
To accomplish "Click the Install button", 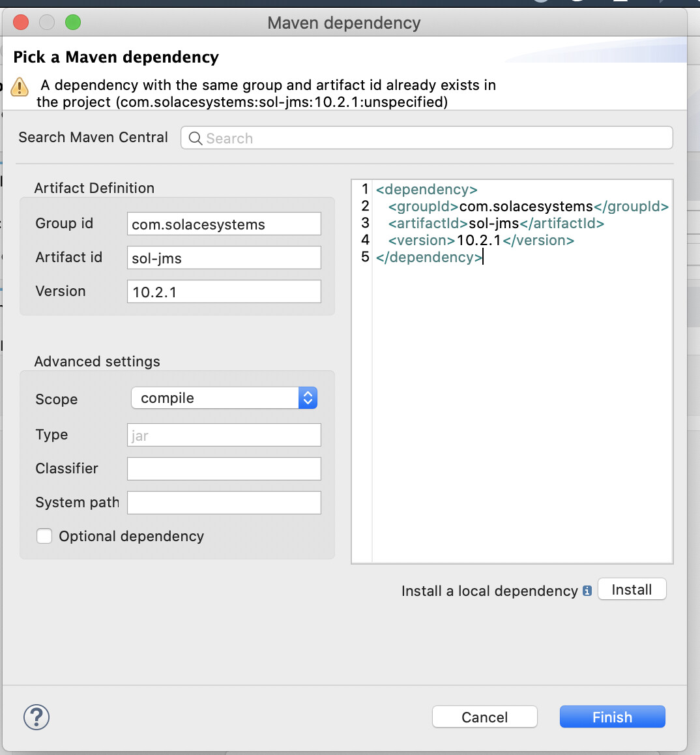I will click(x=632, y=589).
